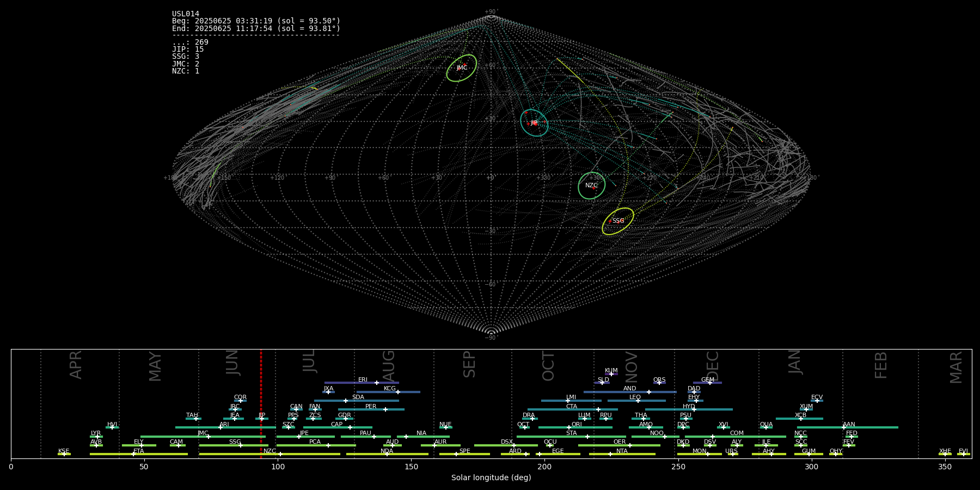Click the red dashed current solar longitude line
This screenshot has height=490, width=980.
pos(261,403)
